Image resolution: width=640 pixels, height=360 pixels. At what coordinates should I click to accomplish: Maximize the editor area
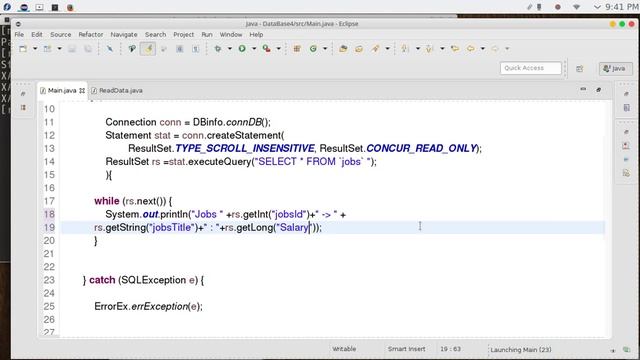pos(598,89)
